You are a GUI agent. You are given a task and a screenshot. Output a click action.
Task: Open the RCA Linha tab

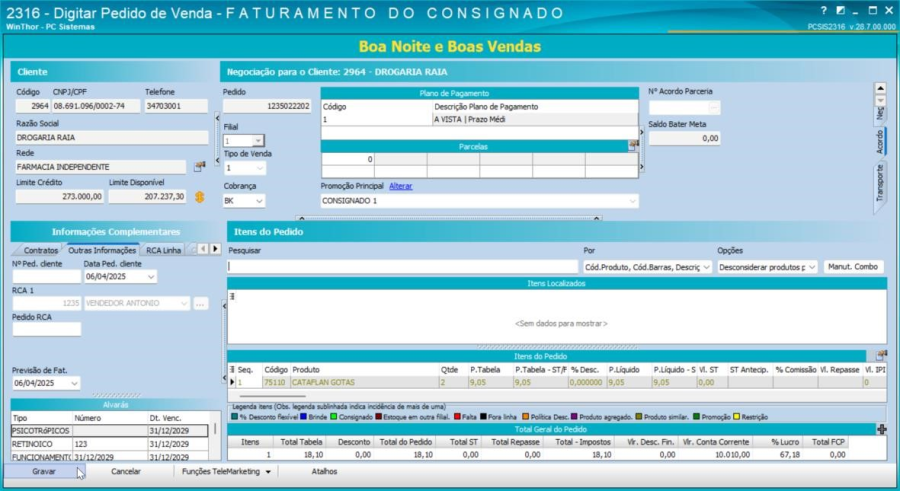164,250
